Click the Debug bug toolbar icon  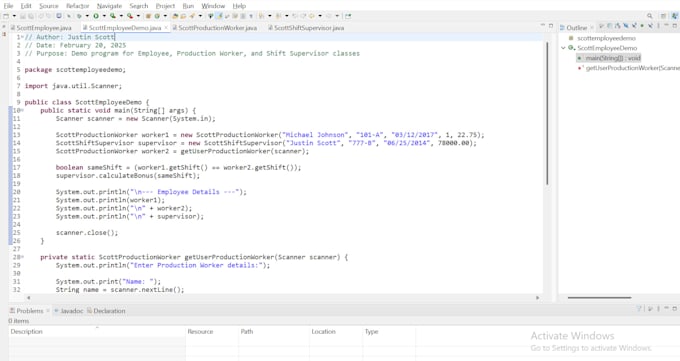[79, 16]
